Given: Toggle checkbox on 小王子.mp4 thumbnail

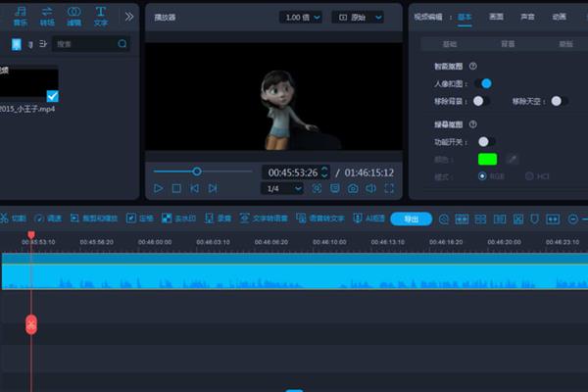Looking at the screenshot, I should click(x=53, y=96).
